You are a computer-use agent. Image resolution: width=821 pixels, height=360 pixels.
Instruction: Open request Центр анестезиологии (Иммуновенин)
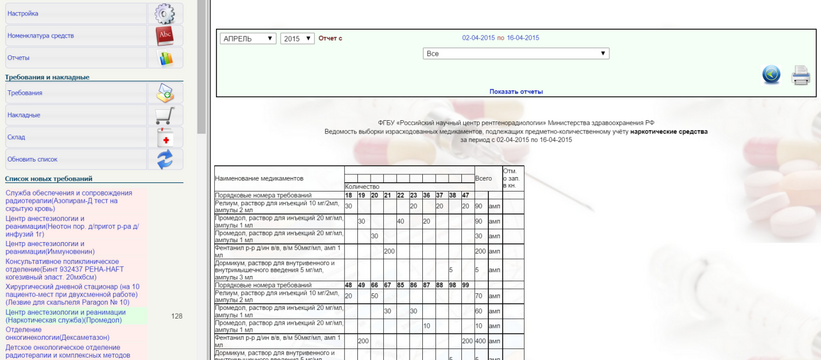pyautogui.click(x=76, y=248)
